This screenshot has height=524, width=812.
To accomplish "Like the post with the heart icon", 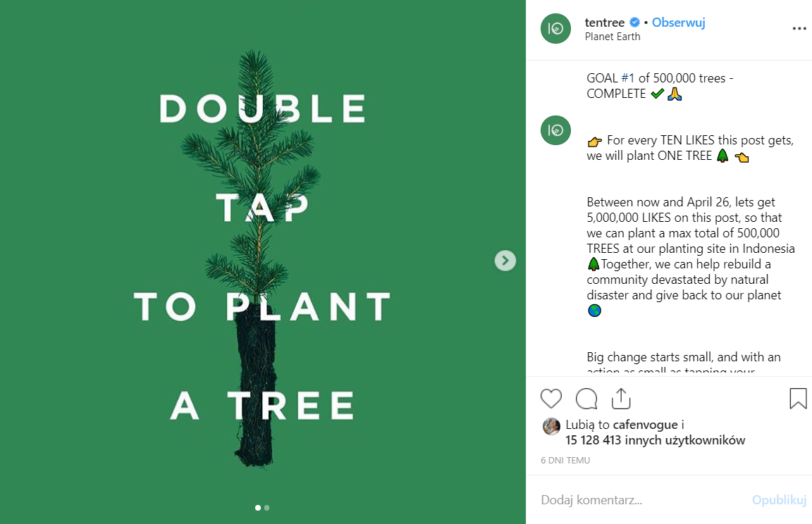I will [551, 399].
